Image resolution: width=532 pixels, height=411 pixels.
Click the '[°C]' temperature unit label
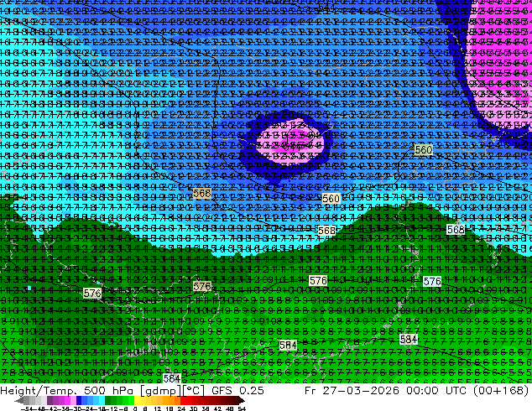(193, 391)
